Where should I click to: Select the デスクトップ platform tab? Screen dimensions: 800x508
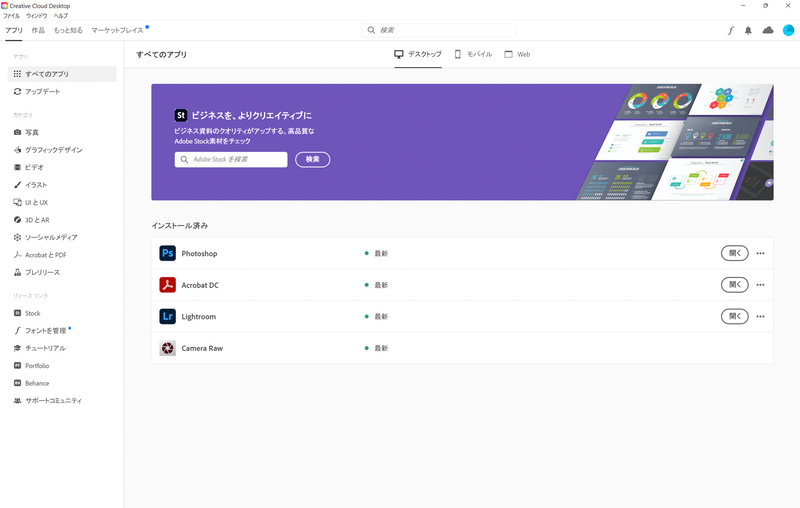click(418, 54)
